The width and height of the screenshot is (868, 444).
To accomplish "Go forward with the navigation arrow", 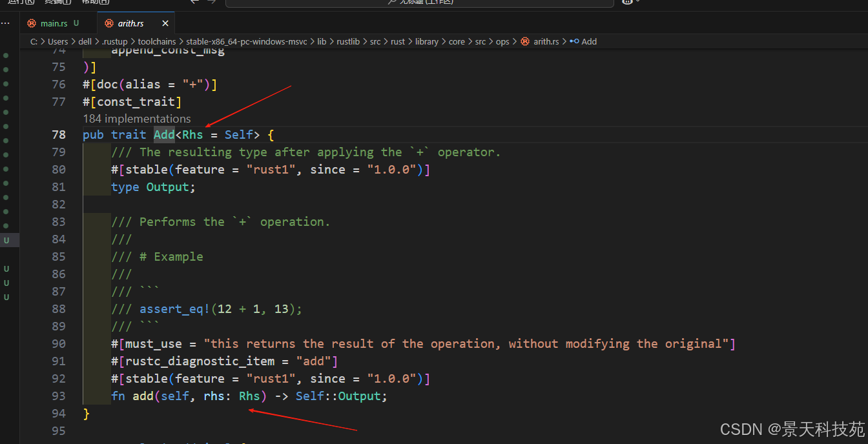I will (x=211, y=2).
